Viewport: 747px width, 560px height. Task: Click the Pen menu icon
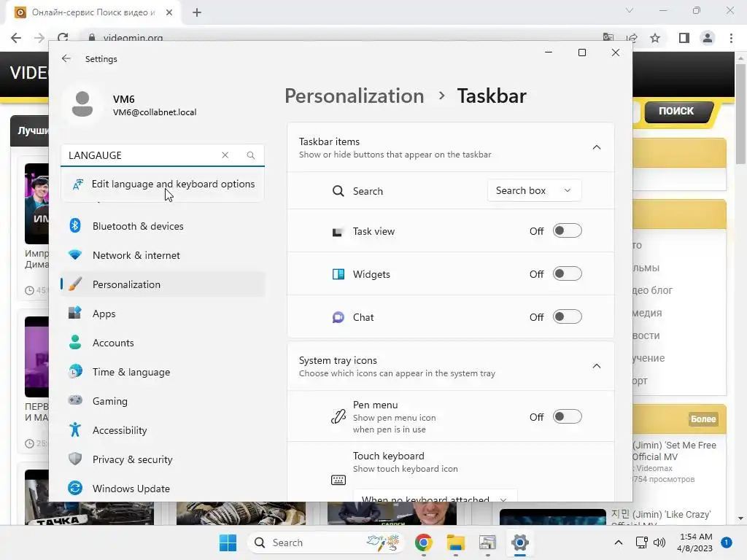click(x=338, y=416)
